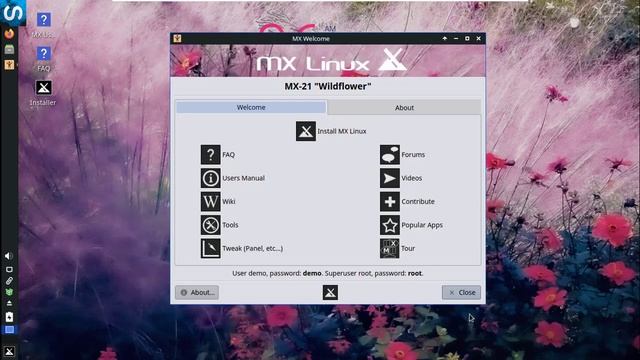Click the MX logo at the window bottom

pos(330,292)
